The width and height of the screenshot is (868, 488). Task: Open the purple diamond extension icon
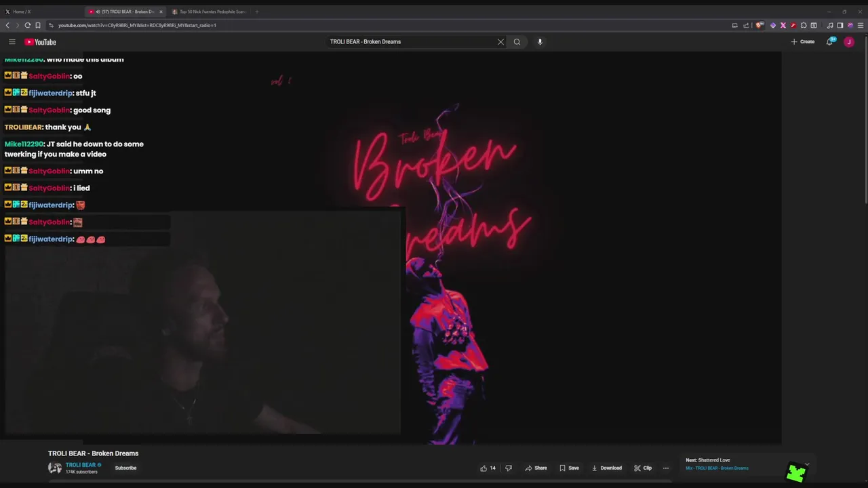[x=773, y=25]
